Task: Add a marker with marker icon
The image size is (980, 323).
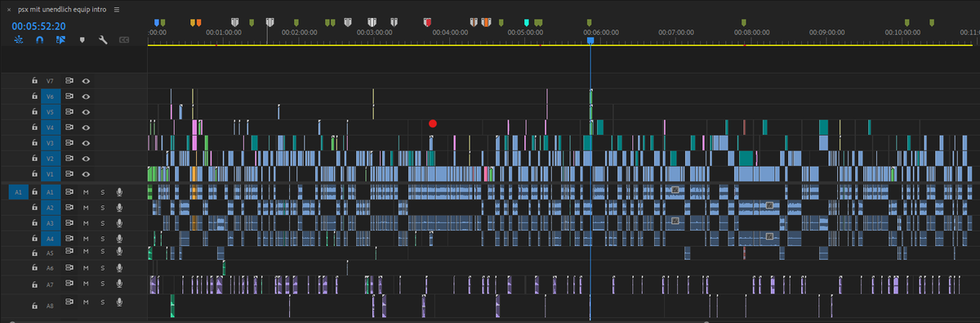Action: click(82, 39)
